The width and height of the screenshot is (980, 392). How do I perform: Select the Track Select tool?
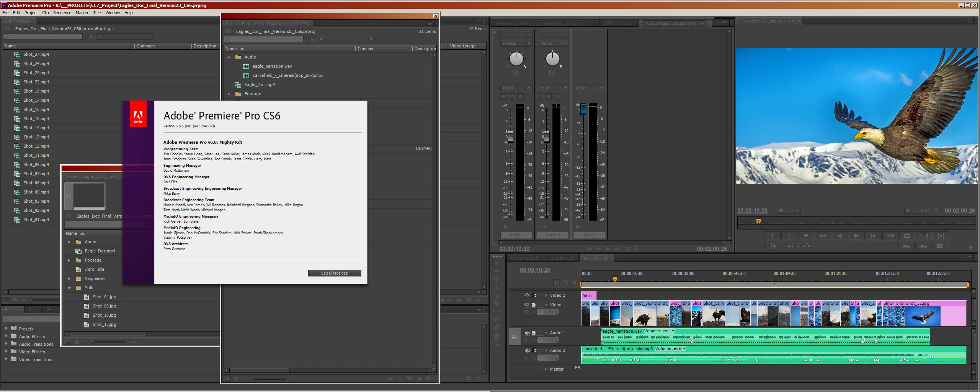point(497,271)
